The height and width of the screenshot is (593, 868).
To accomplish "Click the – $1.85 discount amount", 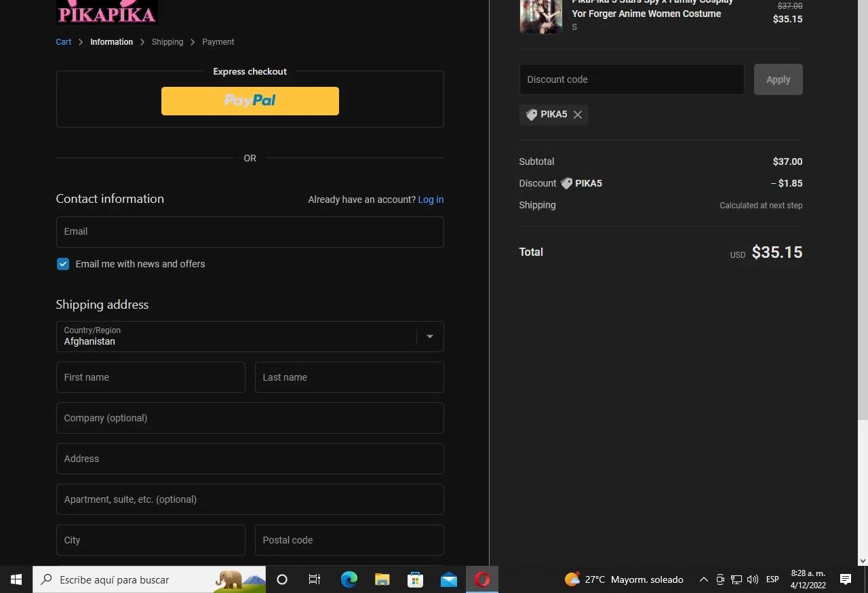I will [x=787, y=183].
